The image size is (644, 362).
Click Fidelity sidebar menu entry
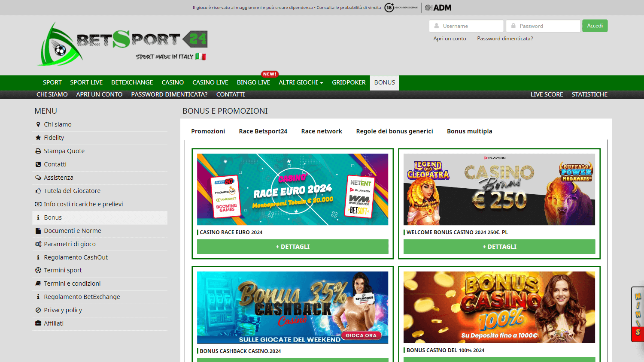100,138
